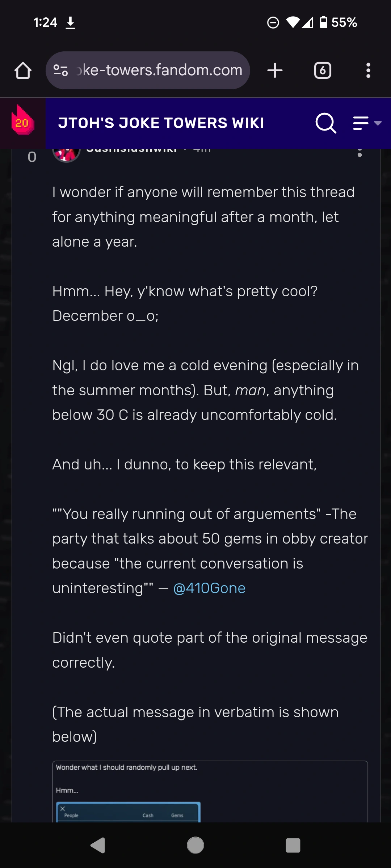Tap the post author's avatar
The width and height of the screenshot is (391, 868).
[x=66, y=154]
